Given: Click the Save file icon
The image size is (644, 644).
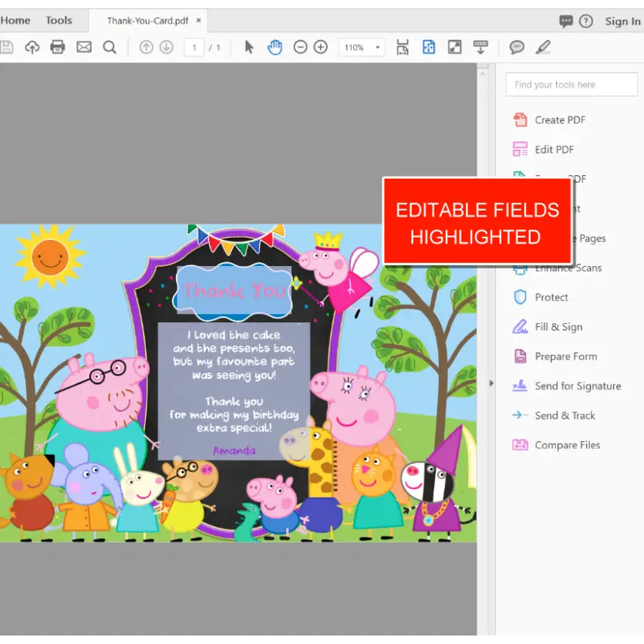Looking at the screenshot, I should [x=8, y=47].
